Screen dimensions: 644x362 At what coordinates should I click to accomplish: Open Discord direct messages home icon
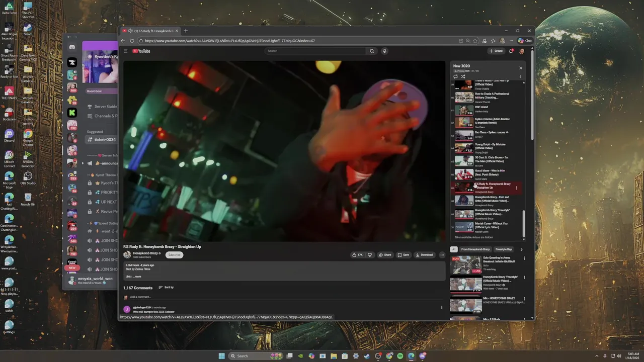click(72, 47)
